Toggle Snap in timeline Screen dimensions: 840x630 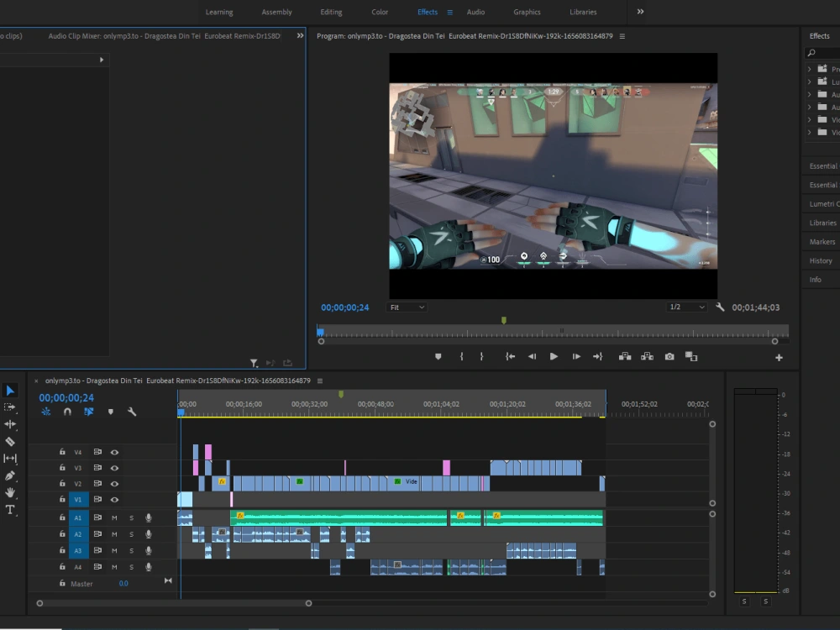pos(67,412)
